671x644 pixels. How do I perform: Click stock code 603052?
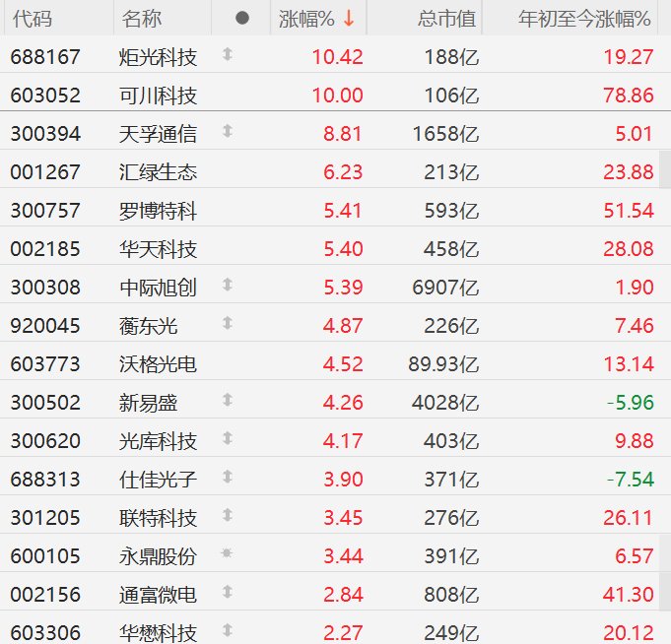(x=45, y=96)
